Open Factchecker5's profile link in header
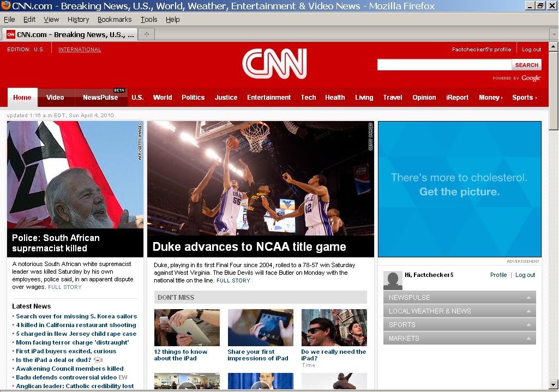Viewport: 559px width, 392px height. coord(482,49)
